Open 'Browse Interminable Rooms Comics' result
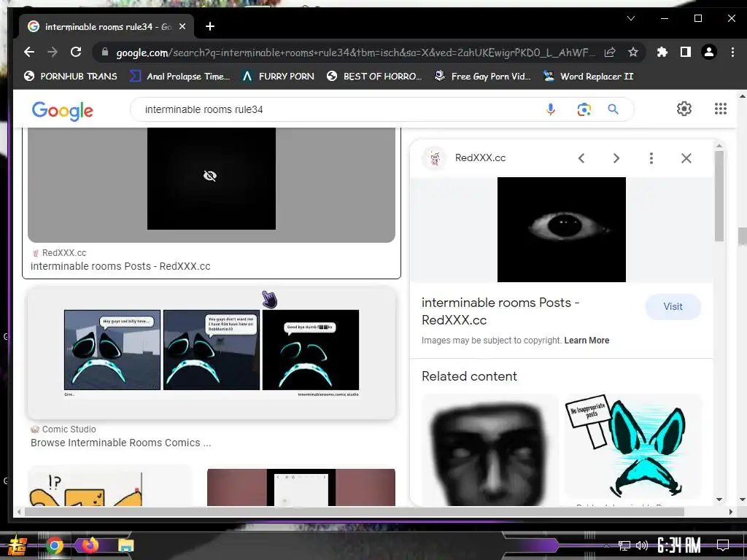 (120, 443)
